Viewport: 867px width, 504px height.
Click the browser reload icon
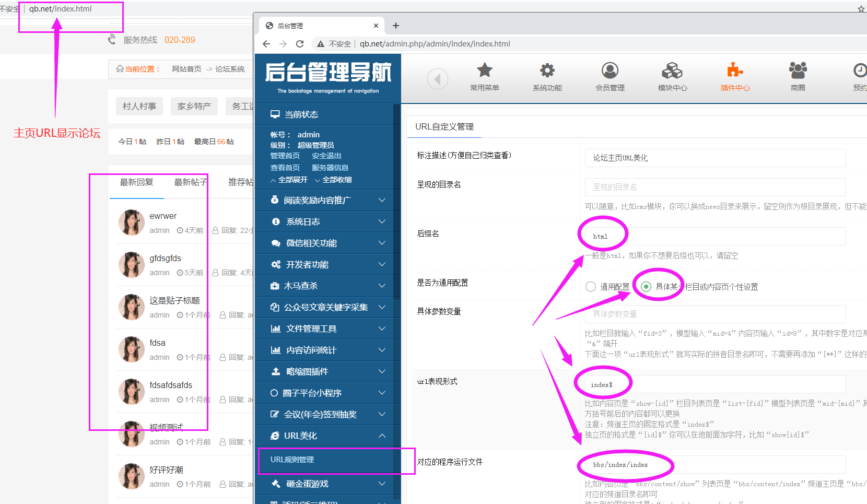tap(300, 44)
